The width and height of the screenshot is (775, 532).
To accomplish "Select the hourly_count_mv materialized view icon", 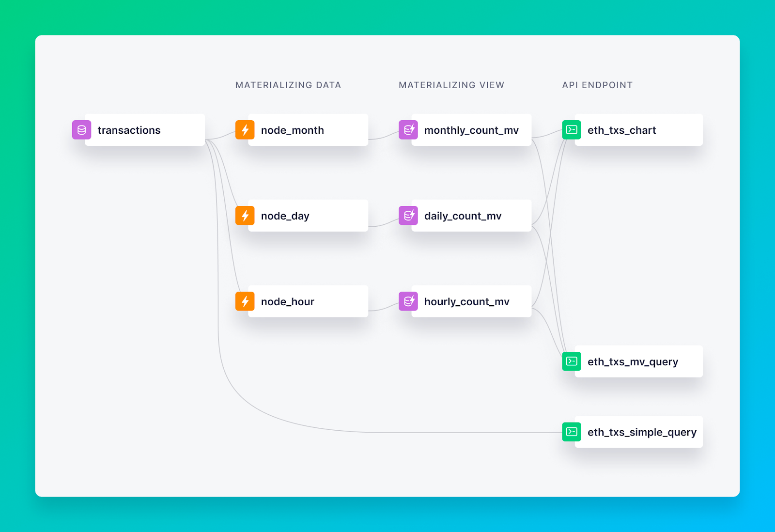I will (x=408, y=301).
